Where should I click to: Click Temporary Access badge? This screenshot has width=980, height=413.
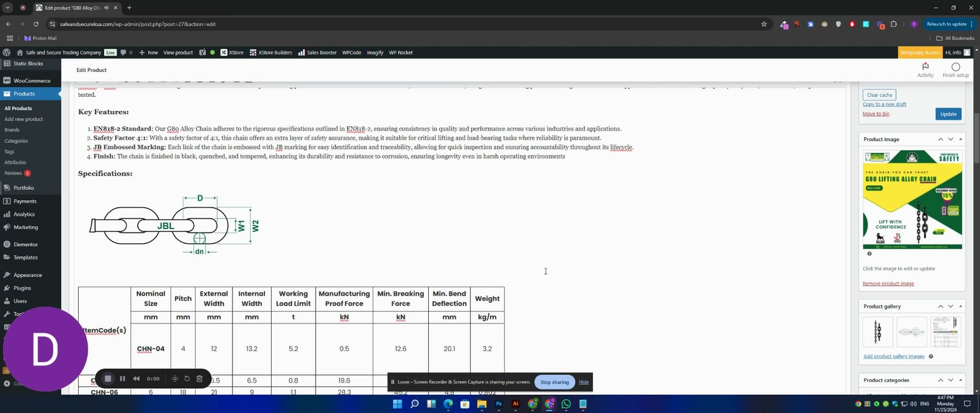click(x=920, y=52)
